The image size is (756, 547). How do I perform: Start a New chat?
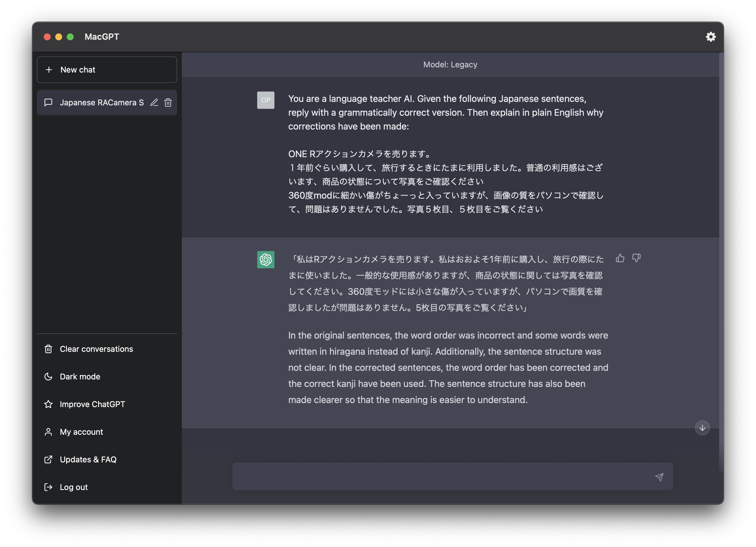pos(107,70)
